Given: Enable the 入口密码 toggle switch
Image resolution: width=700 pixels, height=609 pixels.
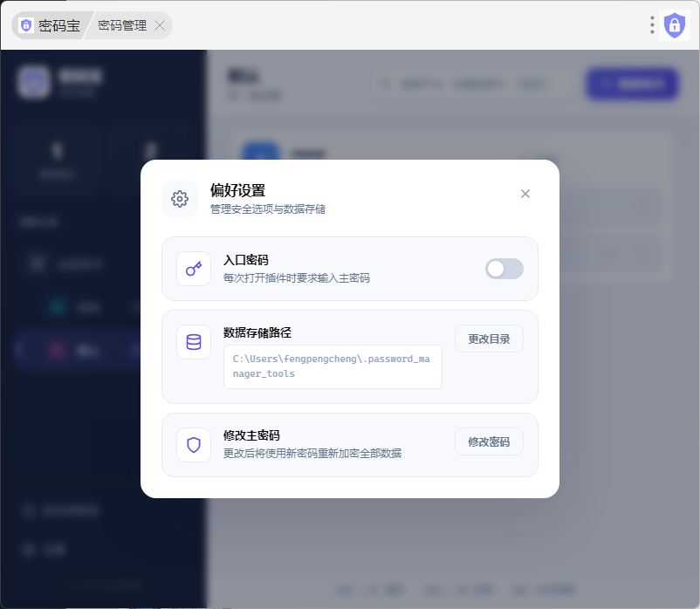Looking at the screenshot, I should point(504,269).
